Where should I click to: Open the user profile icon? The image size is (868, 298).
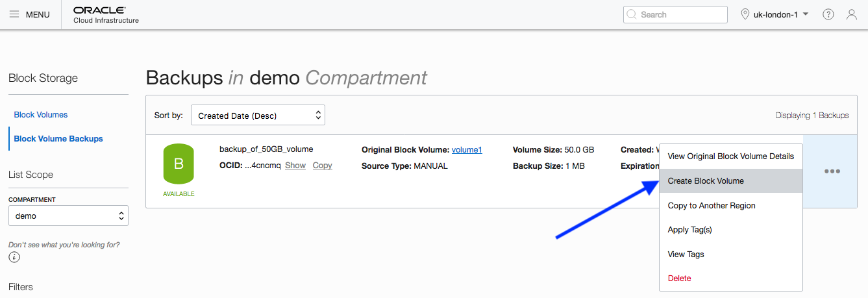(x=852, y=14)
